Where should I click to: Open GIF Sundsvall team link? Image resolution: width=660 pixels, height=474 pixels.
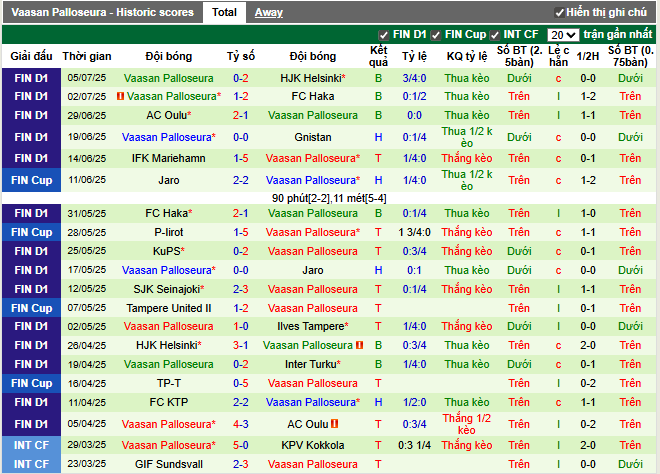[x=169, y=464]
